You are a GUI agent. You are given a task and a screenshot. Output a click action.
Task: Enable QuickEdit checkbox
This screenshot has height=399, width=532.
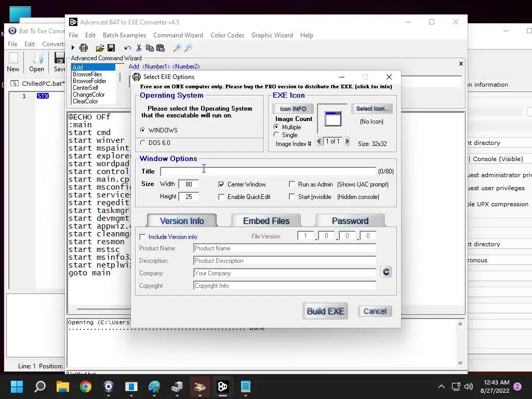pyautogui.click(x=221, y=197)
